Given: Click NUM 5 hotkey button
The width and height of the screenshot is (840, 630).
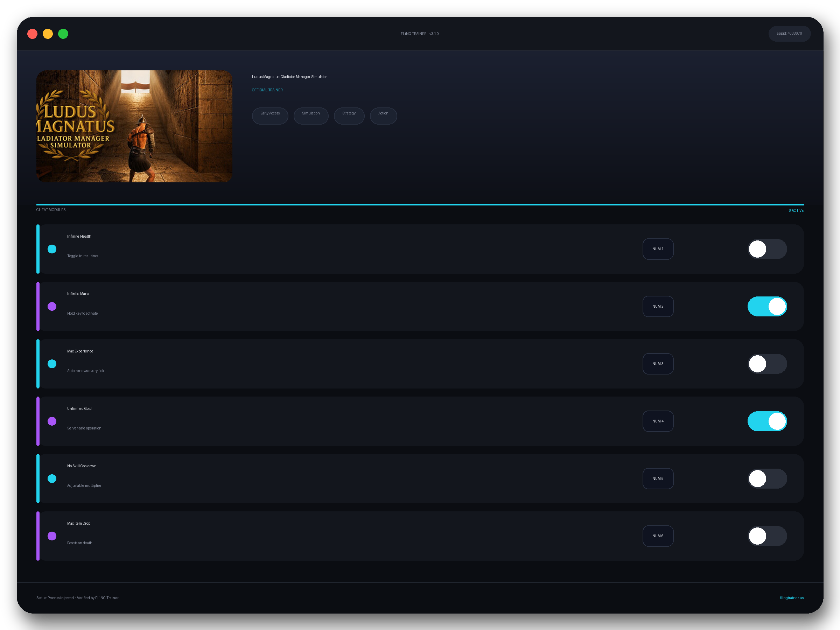Looking at the screenshot, I should click(658, 478).
